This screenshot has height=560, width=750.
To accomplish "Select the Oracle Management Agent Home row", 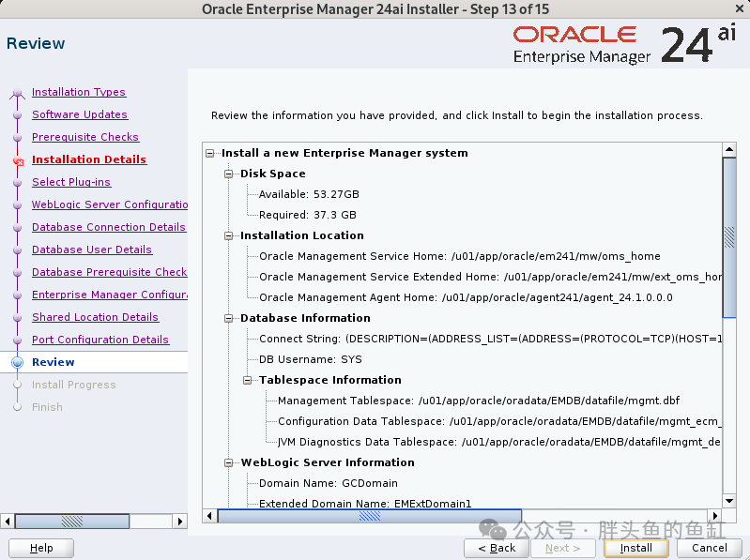I will click(466, 297).
